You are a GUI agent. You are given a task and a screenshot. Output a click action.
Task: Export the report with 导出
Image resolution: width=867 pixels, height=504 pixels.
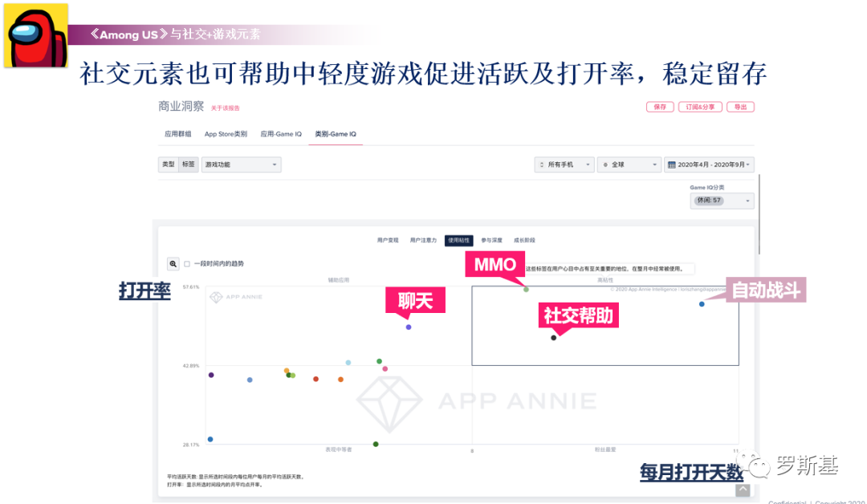(740, 108)
